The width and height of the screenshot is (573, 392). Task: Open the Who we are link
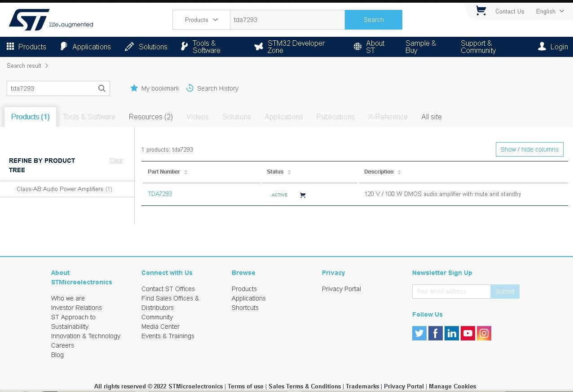(68, 298)
